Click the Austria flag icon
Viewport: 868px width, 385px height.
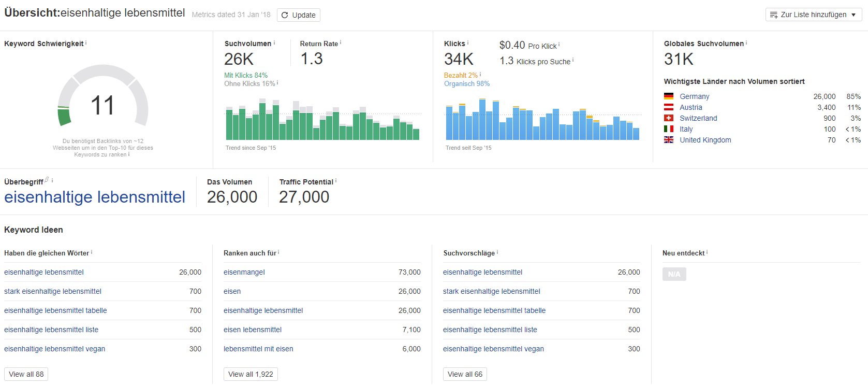tap(669, 107)
